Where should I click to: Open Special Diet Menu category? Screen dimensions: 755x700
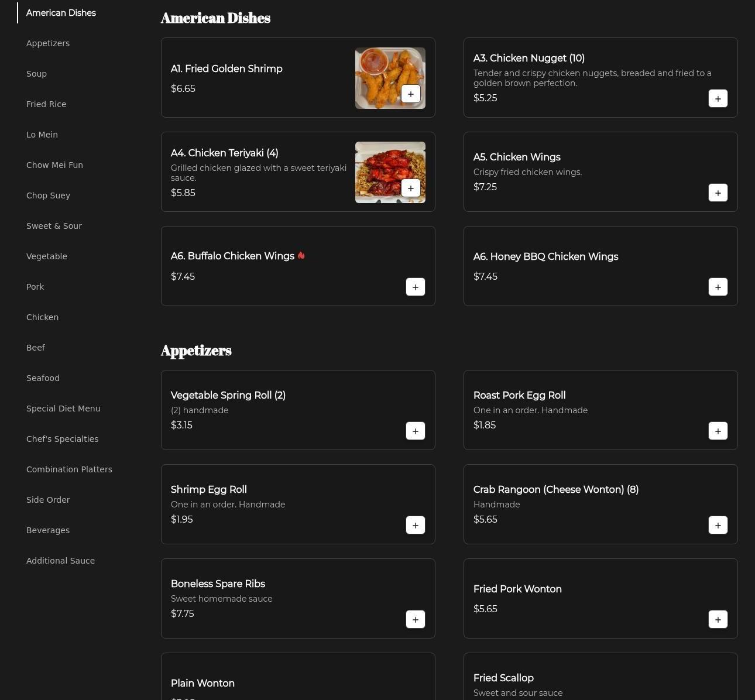point(63,409)
